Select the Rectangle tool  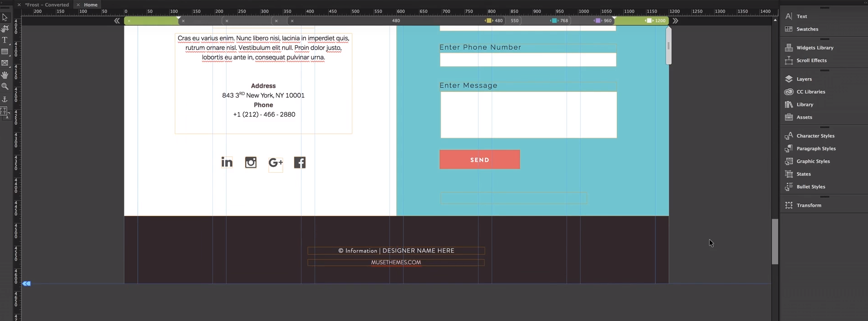coord(5,52)
